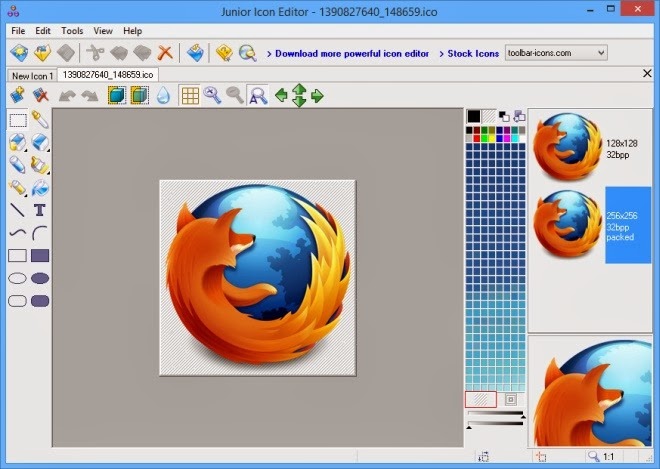Toggle the actual size zoom button

pos(257,96)
